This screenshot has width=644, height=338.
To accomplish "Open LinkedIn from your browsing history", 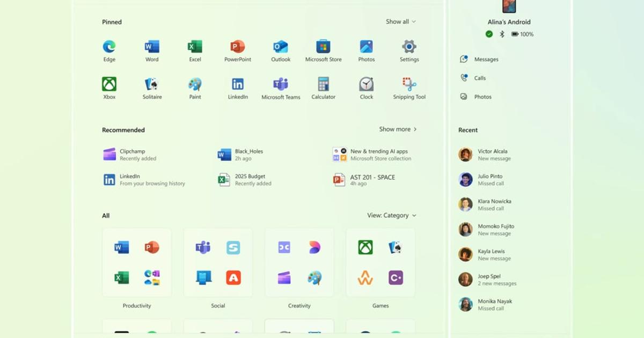I will click(144, 180).
